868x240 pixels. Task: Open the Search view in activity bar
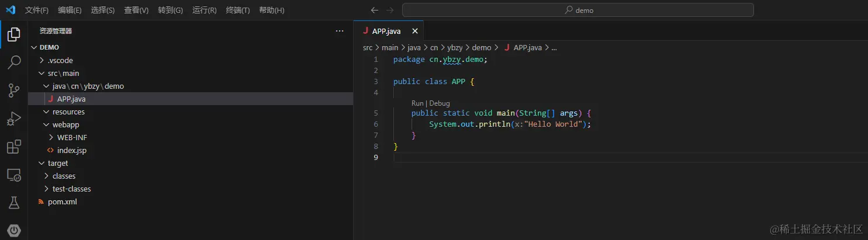coord(14,62)
